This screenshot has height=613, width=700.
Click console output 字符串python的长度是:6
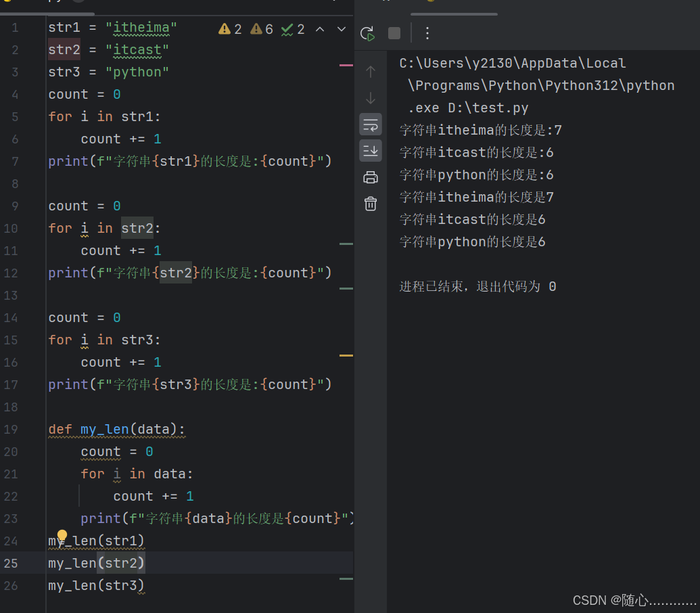click(x=477, y=175)
